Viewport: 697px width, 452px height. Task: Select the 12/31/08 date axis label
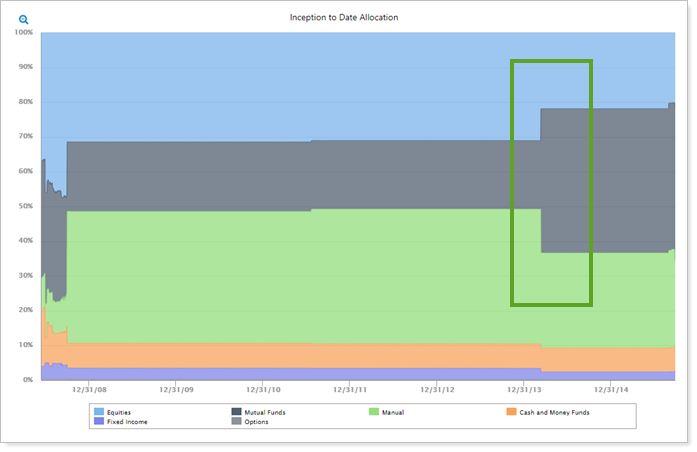[89, 390]
